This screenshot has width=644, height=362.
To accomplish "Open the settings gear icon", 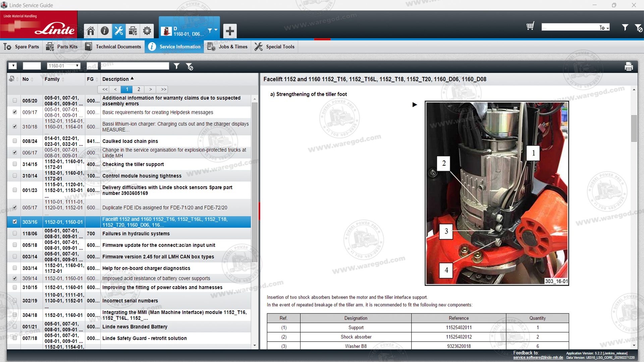I will click(x=147, y=31).
